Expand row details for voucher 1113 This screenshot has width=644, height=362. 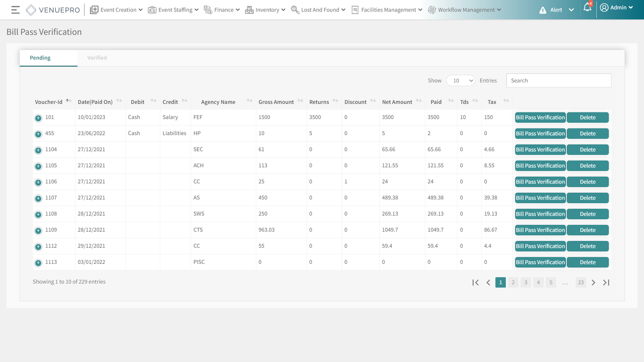pos(38,263)
